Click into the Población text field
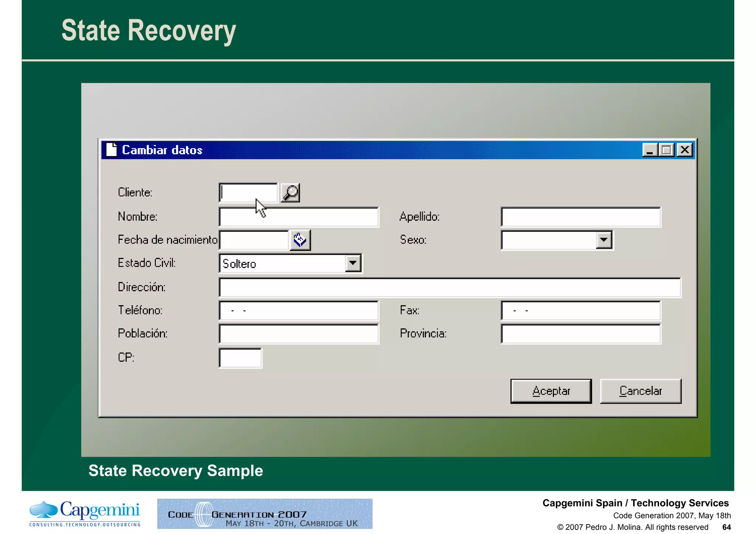 coord(299,334)
